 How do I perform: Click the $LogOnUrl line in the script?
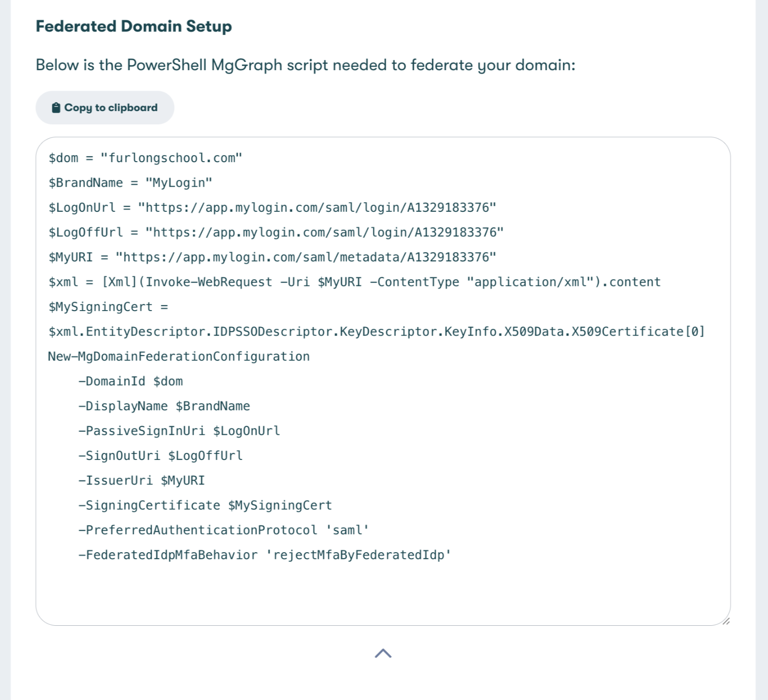272,208
